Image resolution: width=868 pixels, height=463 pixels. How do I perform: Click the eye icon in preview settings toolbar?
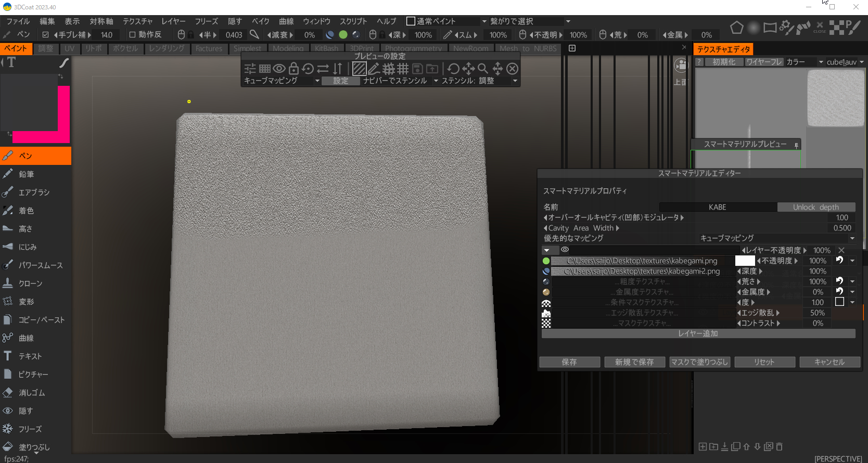(279, 69)
